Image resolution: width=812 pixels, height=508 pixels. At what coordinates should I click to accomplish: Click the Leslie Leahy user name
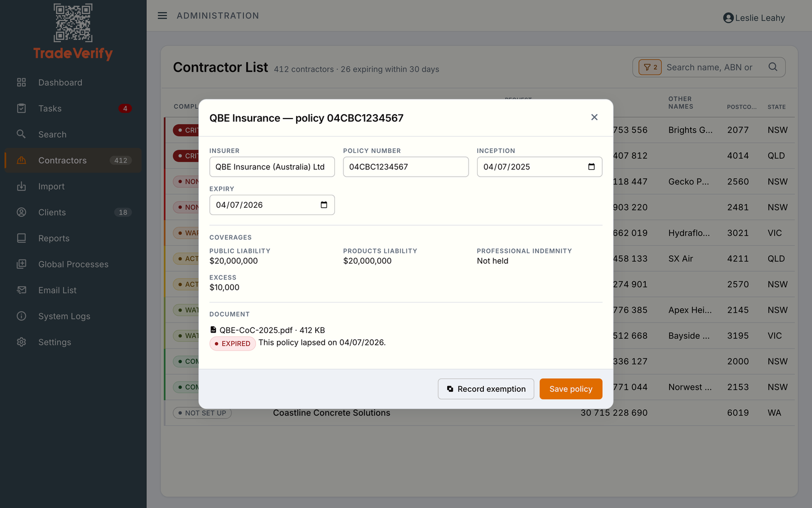pos(760,18)
